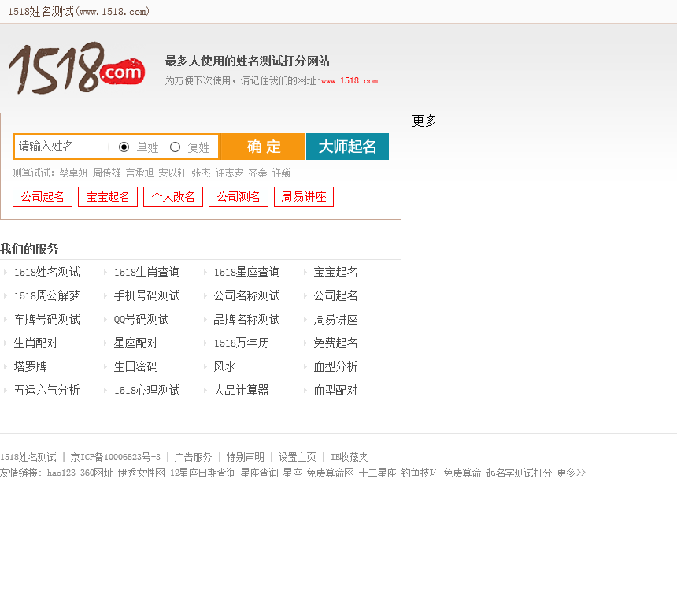This screenshot has width=677, height=616.
Task: Open friendly link 360网址
Action: click(x=97, y=473)
